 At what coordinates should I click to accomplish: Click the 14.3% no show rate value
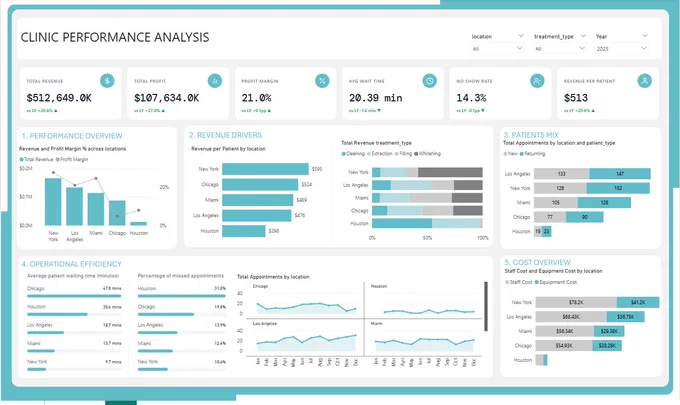point(471,98)
